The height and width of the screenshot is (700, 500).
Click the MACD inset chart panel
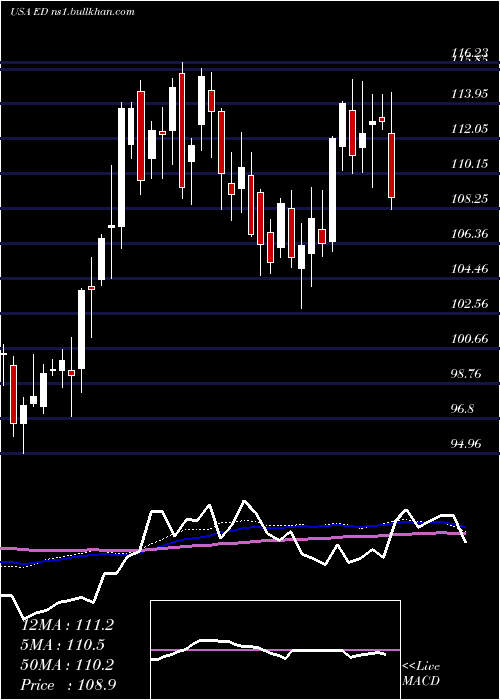[x=275, y=650]
